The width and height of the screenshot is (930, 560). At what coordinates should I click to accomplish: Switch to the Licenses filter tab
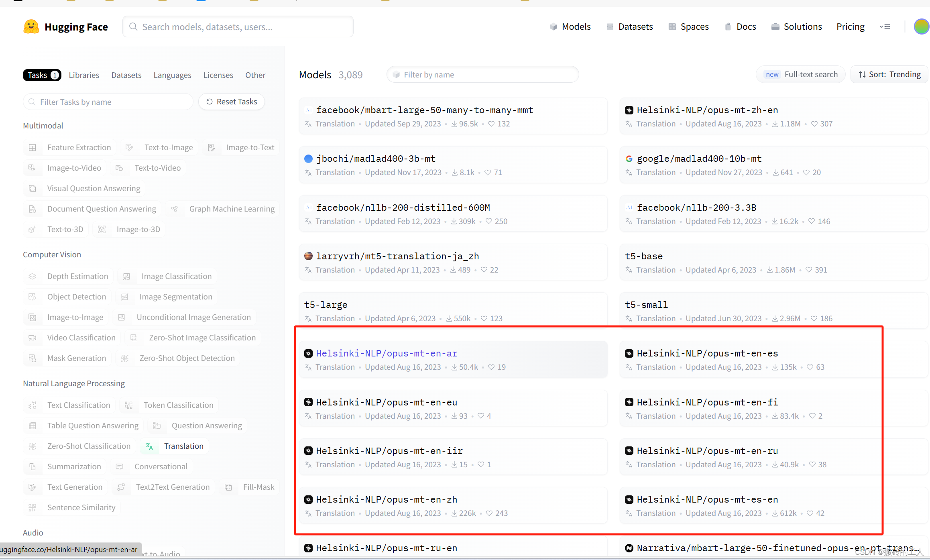coord(218,75)
